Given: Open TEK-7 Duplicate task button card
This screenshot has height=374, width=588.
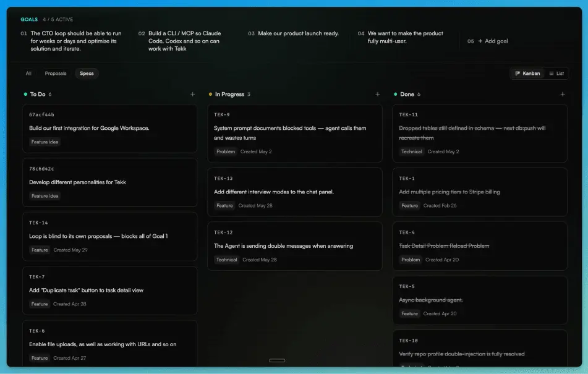Looking at the screenshot, I should (110, 291).
